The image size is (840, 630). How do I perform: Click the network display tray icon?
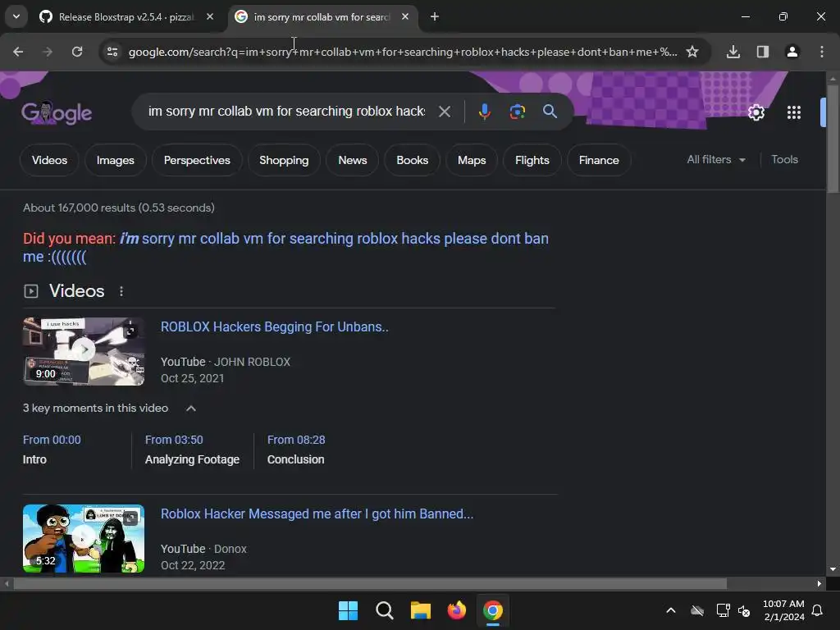pos(723,610)
